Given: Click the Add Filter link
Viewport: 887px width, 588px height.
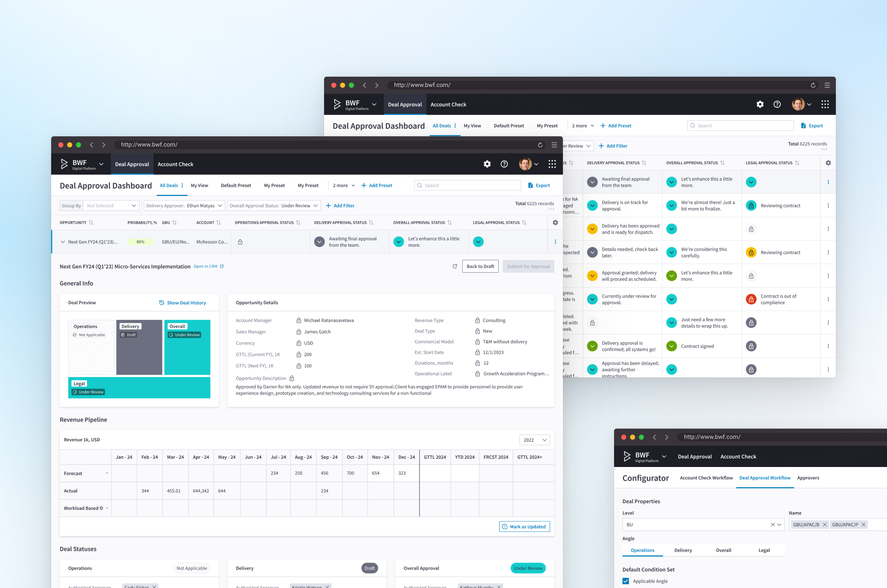Looking at the screenshot, I should tap(340, 205).
